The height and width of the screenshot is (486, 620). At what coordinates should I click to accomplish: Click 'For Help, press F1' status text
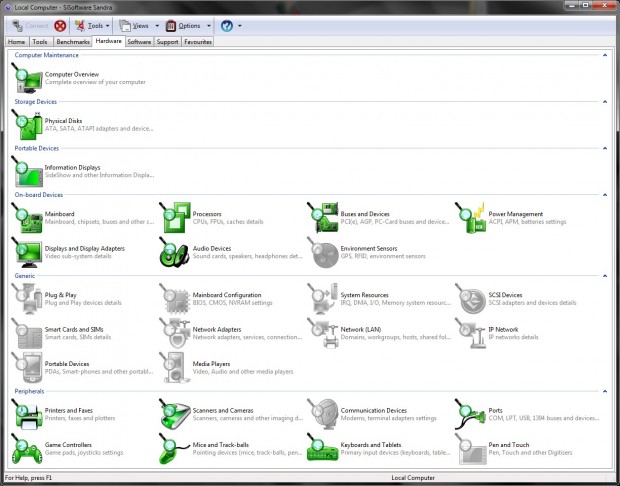point(28,478)
